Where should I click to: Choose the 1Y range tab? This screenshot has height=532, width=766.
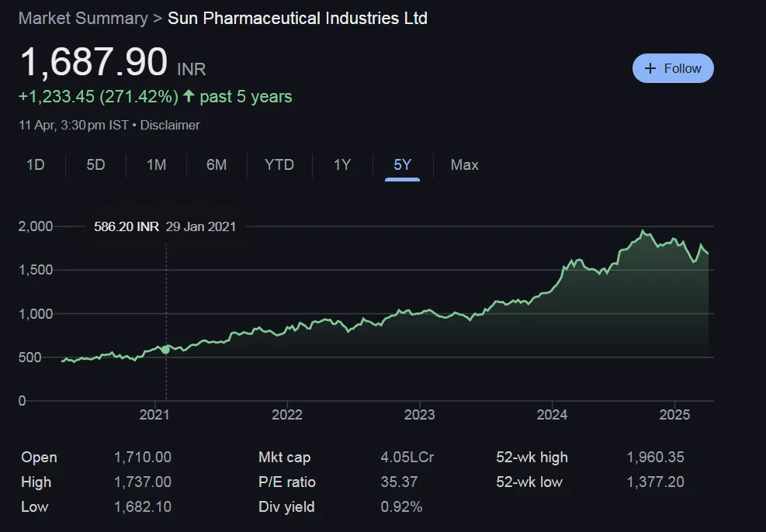pos(342,164)
